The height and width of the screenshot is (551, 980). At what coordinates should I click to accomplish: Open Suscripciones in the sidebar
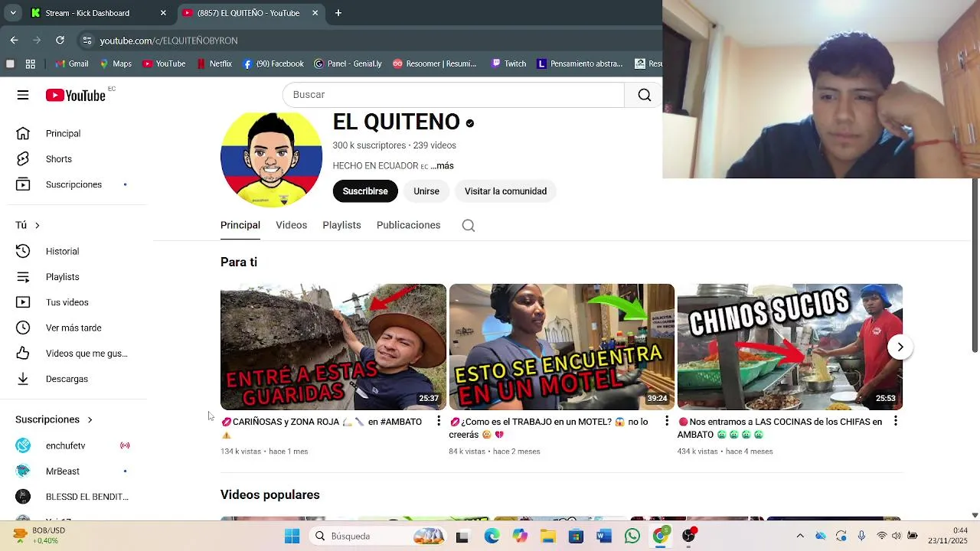pos(73,184)
